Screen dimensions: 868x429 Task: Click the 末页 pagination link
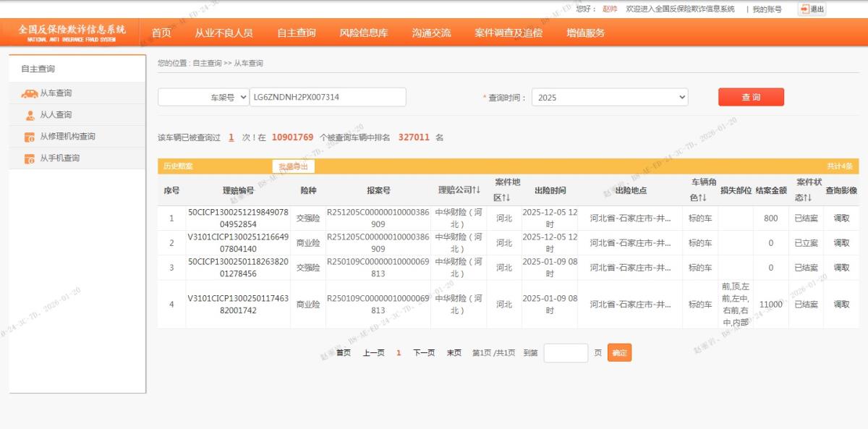pos(454,353)
